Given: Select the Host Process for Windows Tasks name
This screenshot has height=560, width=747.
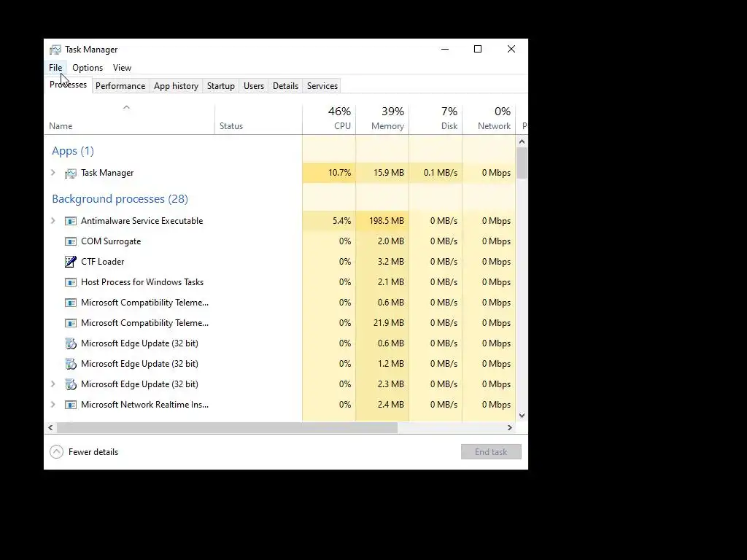Looking at the screenshot, I should coord(142,282).
